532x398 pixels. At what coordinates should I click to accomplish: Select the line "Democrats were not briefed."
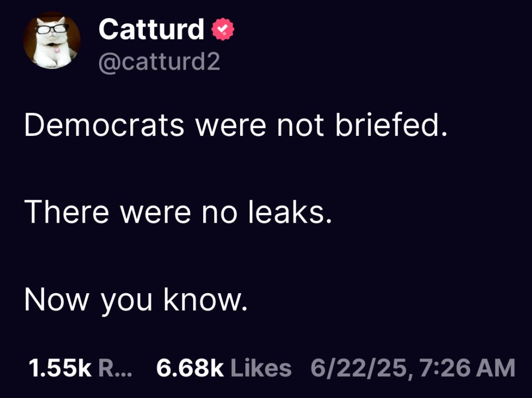(235, 126)
